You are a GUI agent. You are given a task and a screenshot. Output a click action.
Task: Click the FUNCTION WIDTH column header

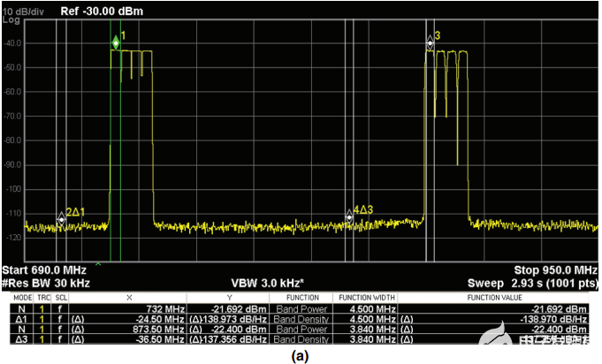tap(367, 298)
